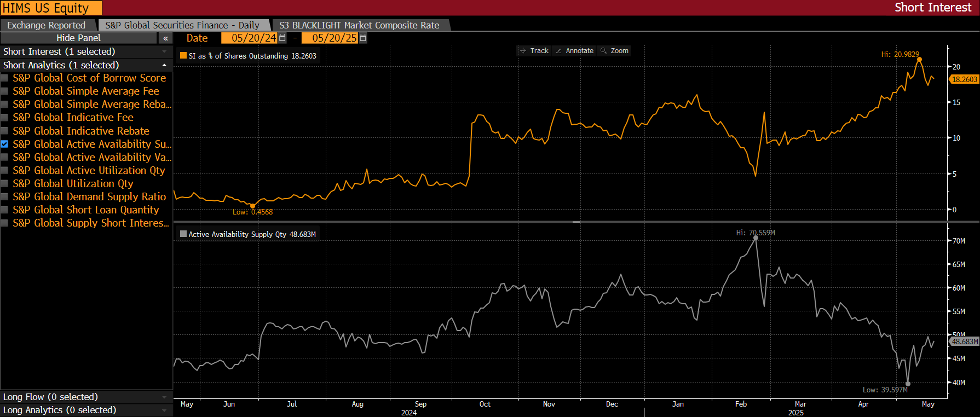The image size is (980, 417).
Task: Activate the Annotate pencil tool
Action: tap(558, 50)
